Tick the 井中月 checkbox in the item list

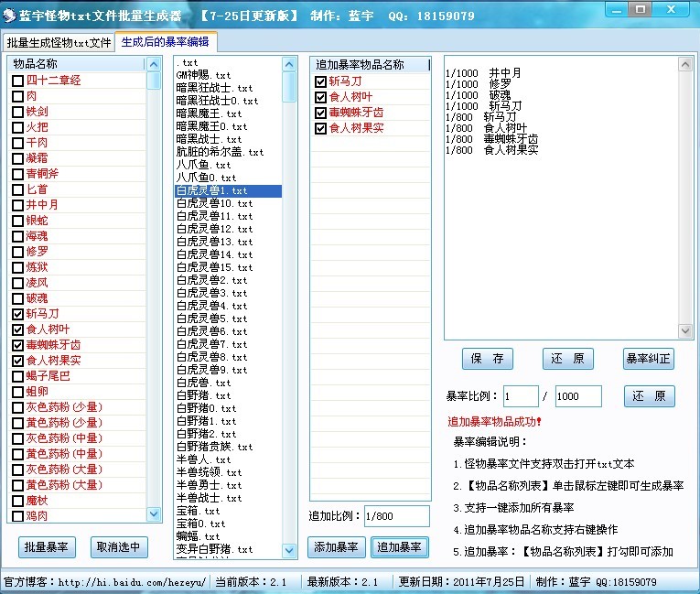click(x=18, y=205)
